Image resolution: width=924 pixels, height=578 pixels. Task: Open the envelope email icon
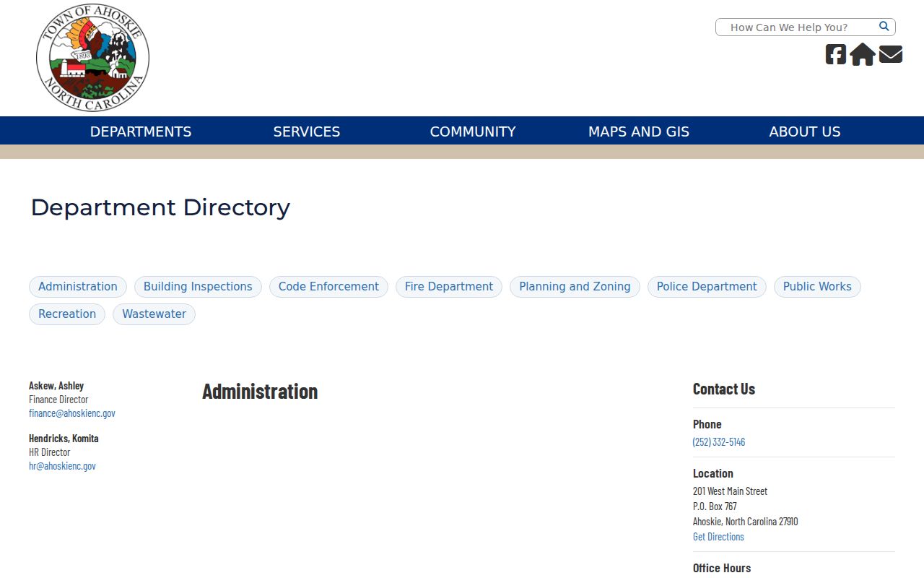(x=891, y=54)
